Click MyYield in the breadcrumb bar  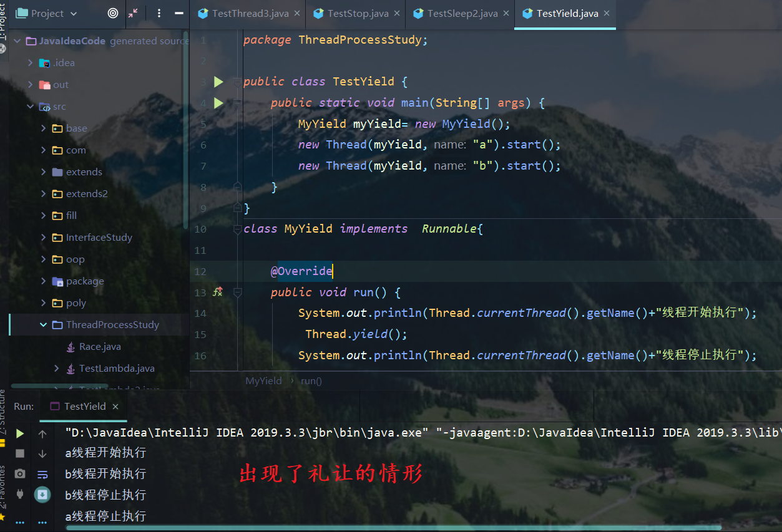pos(263,380)
